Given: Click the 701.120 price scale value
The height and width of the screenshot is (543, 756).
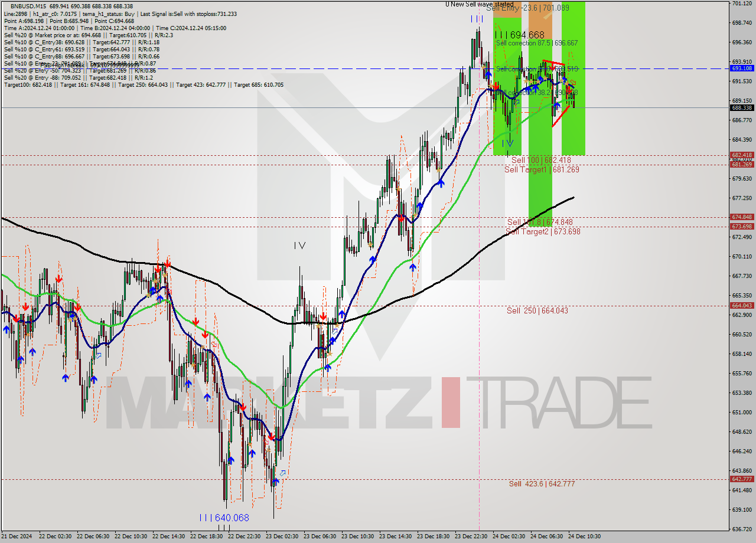Looking at the screenshot, I should 742,4.
